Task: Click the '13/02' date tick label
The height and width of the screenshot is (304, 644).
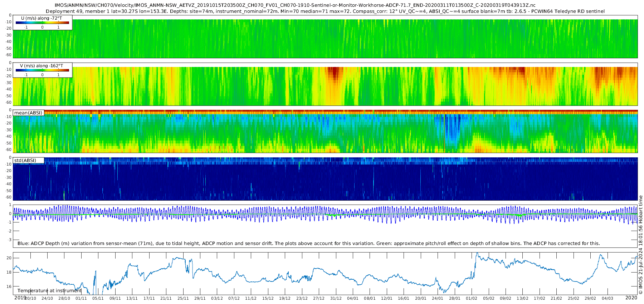Action: point(522,298)
